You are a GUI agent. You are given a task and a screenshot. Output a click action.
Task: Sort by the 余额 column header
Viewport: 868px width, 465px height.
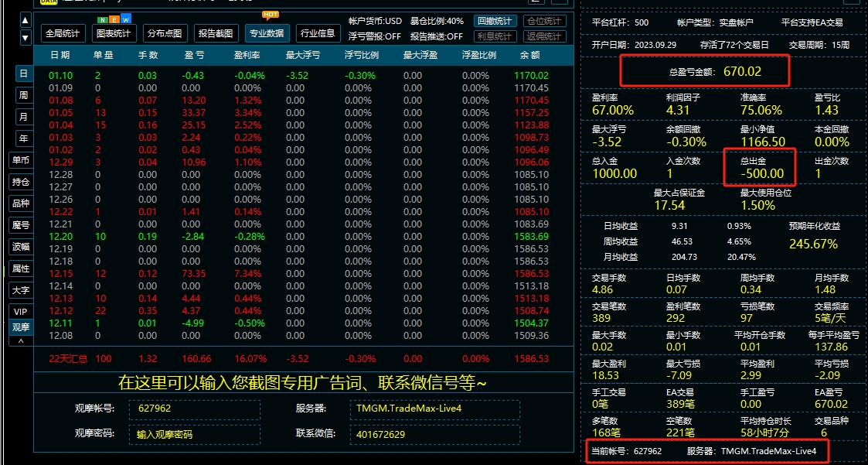coord(529,55)
